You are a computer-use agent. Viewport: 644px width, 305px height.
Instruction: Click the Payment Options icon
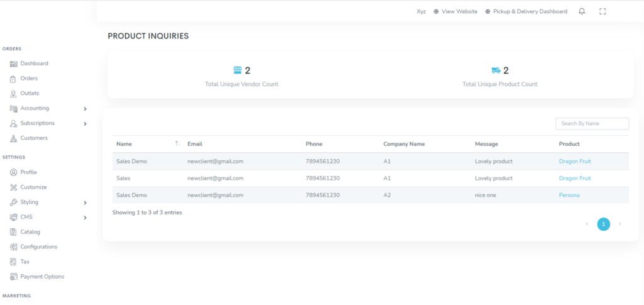[14, 277]
